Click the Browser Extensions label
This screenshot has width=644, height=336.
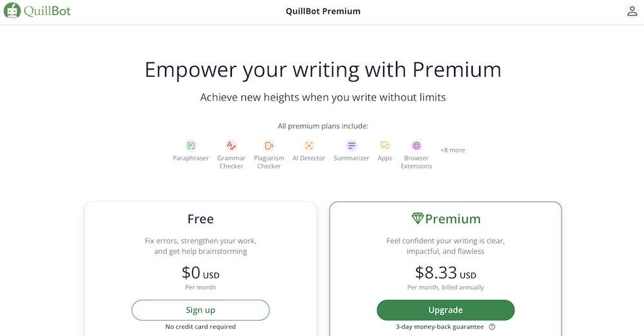click(x=417, y=163)
